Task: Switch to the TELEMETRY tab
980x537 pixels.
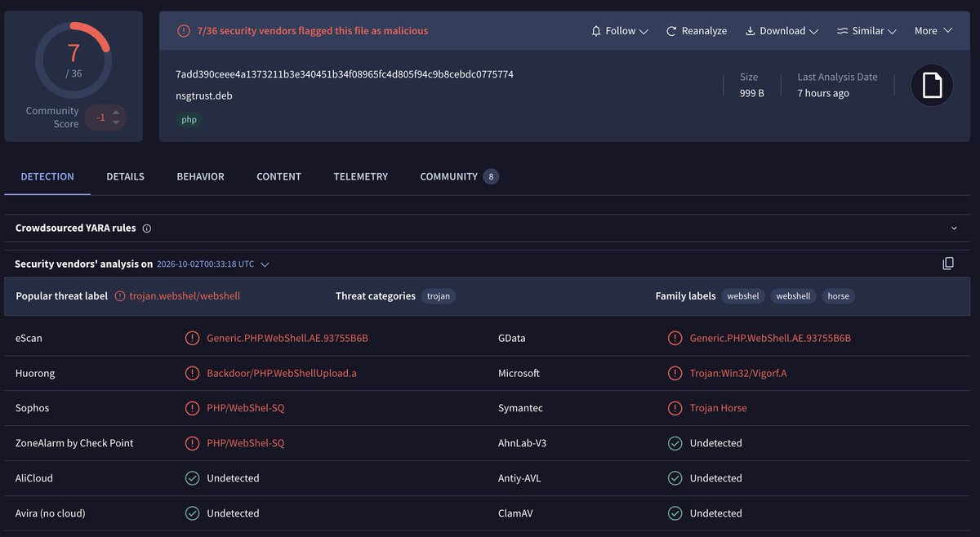Action: pyautogui.click(x=360, y=176)
